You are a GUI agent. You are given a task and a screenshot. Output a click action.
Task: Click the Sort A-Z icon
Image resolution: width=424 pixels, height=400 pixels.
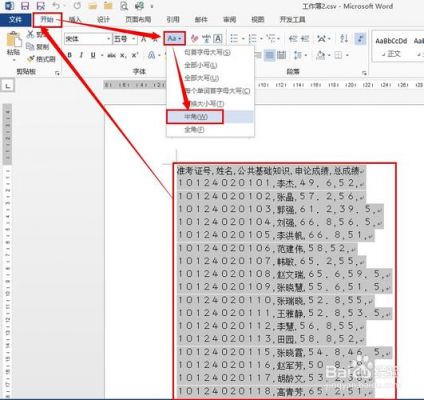tap(344, 39)
